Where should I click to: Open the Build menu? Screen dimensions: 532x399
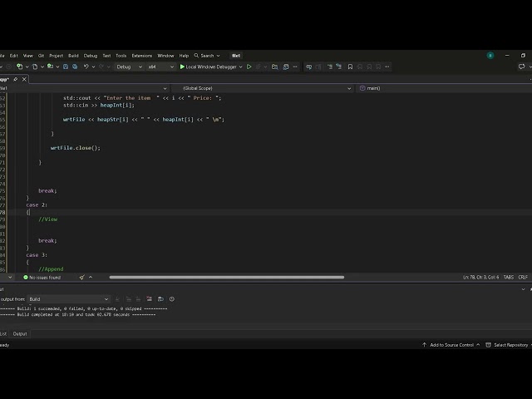[x=73, y=56]
